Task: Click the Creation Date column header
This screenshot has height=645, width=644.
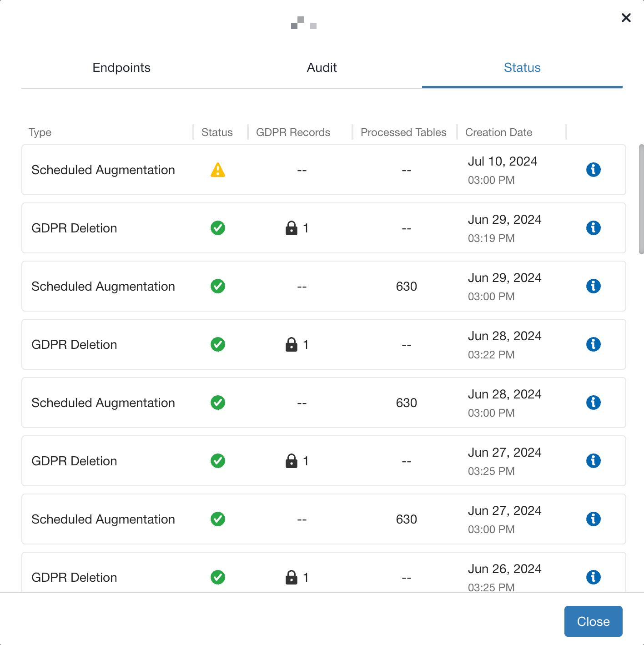Action: pos(498,132)
